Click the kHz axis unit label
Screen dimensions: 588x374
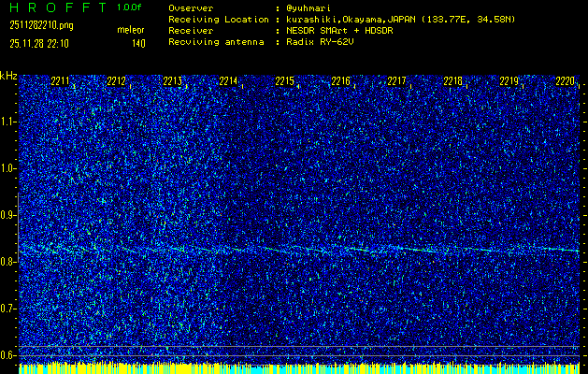pos(8,75)
